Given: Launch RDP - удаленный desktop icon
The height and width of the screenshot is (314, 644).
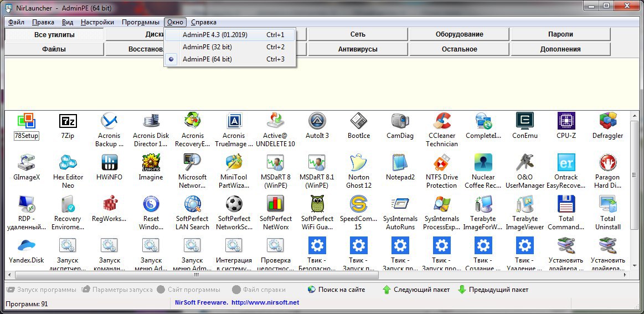Looking at the screenshot, I should [x=27, y=204].
